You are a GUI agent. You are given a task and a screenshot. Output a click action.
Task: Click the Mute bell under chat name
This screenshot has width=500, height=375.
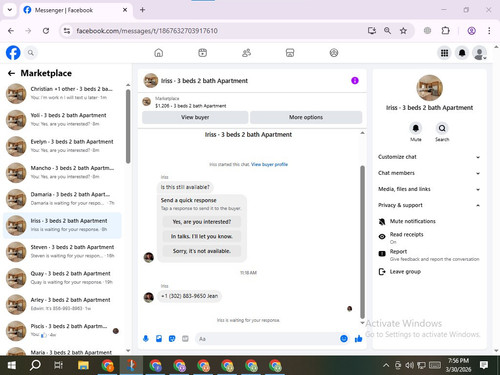416,128
